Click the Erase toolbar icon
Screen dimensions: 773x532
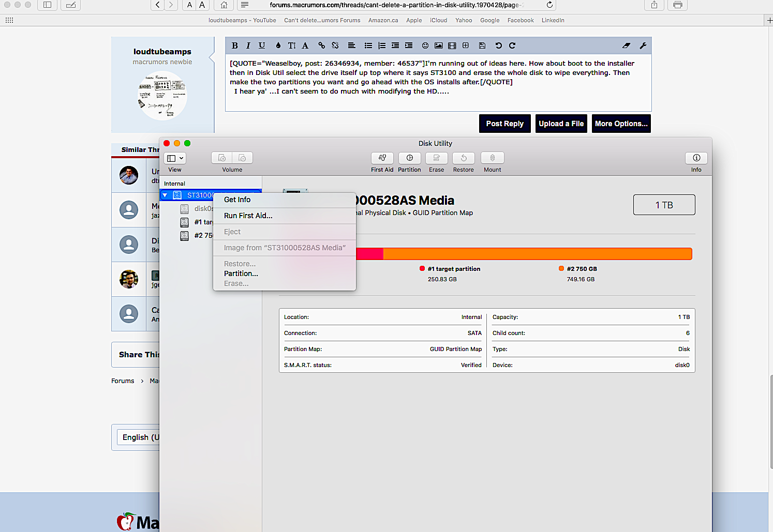coord(437,158)
